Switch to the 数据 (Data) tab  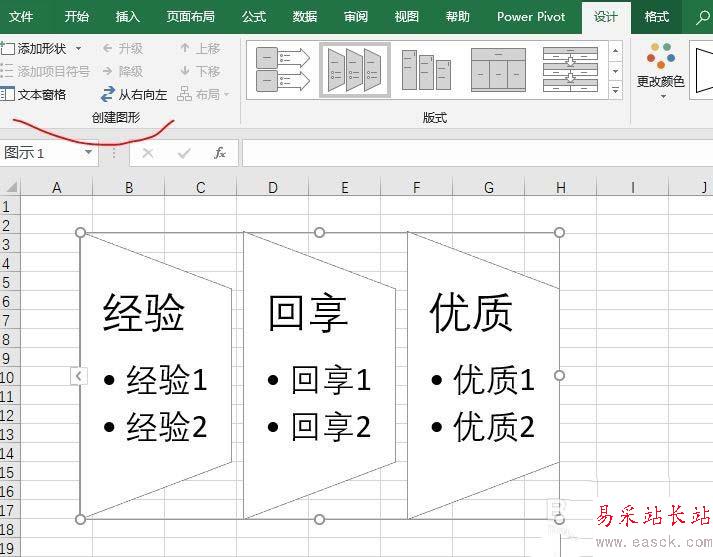[x=305, y=17]
